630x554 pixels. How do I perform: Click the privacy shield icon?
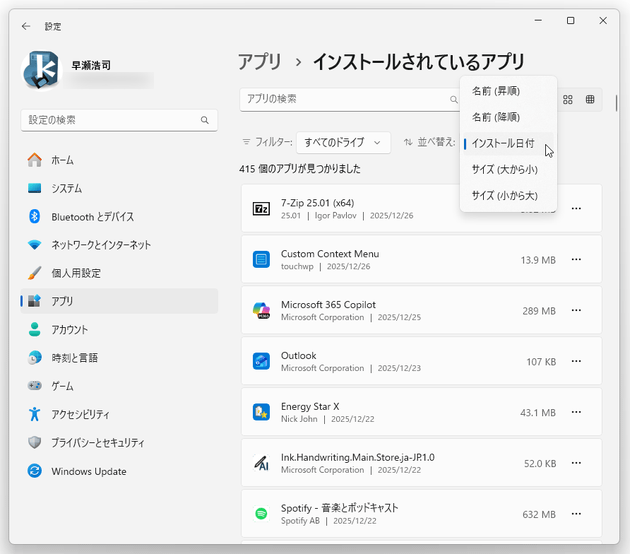(x=35, y=443)
